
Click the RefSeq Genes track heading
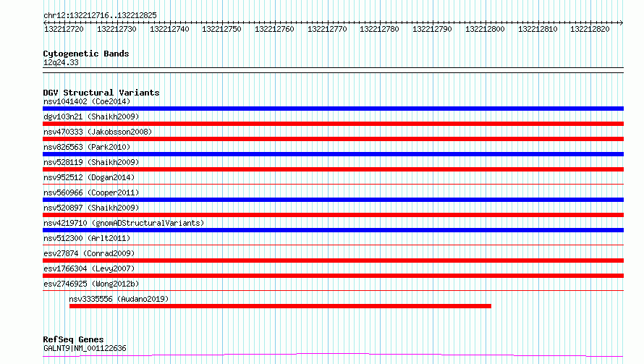pos(74,340)
